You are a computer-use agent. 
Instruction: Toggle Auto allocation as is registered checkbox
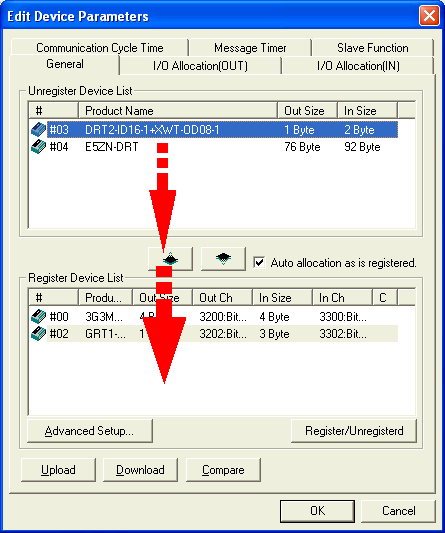(259, 263)
